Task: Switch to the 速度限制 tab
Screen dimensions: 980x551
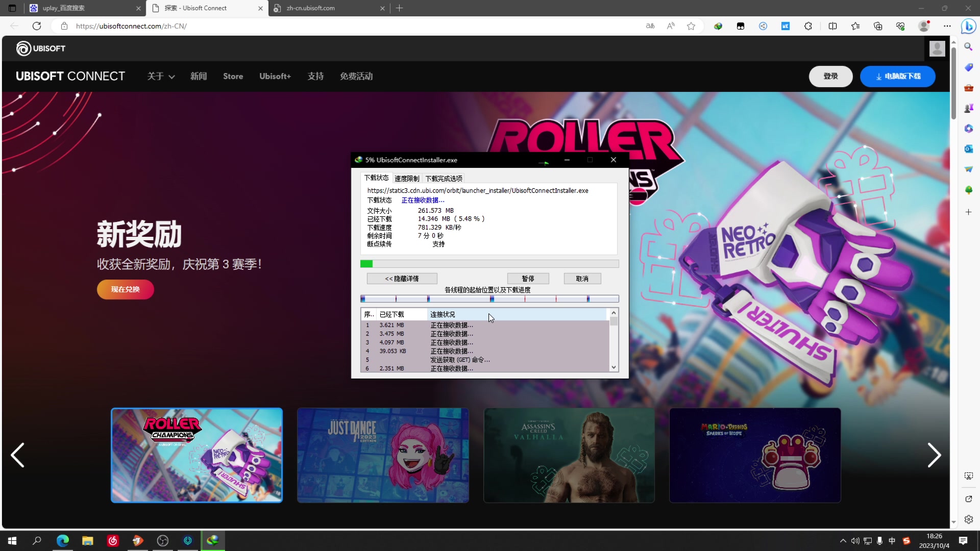Action: point(407,179)
